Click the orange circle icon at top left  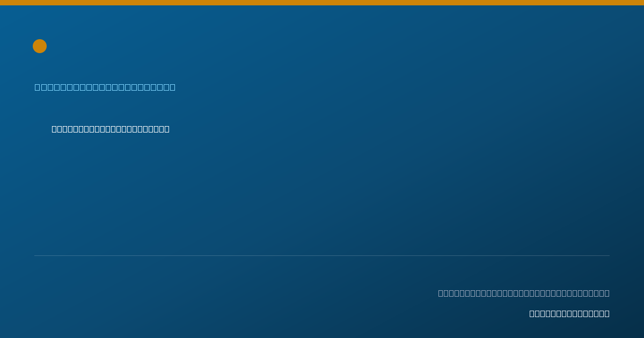coord(40,46)
